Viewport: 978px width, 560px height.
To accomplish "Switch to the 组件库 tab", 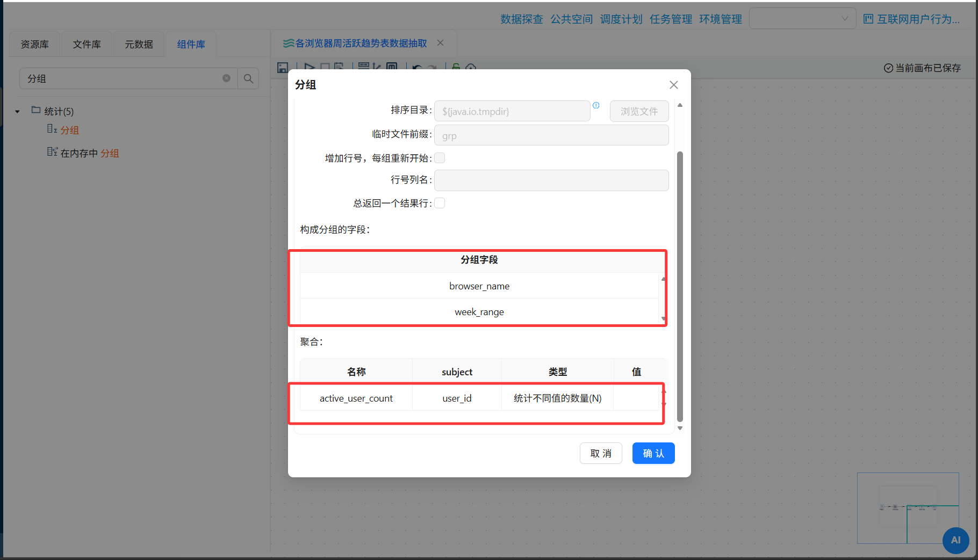I will [191, 44].
